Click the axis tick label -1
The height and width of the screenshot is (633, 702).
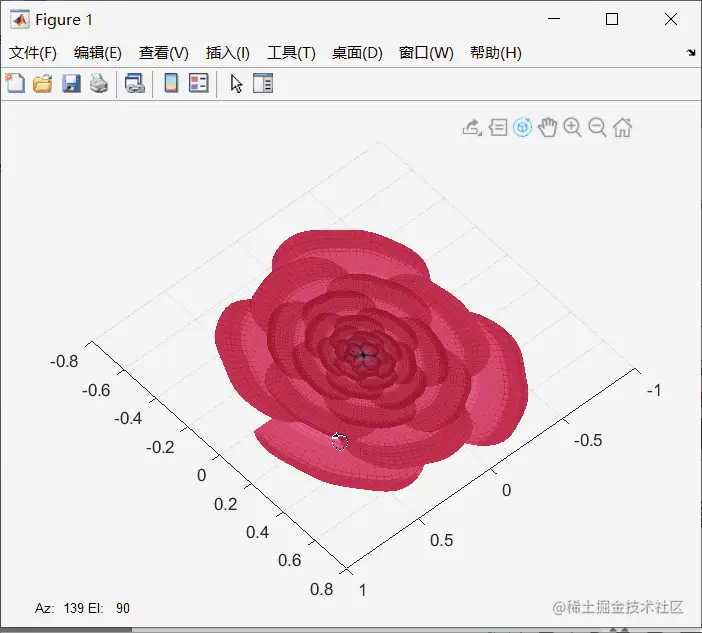click(654, 390)
